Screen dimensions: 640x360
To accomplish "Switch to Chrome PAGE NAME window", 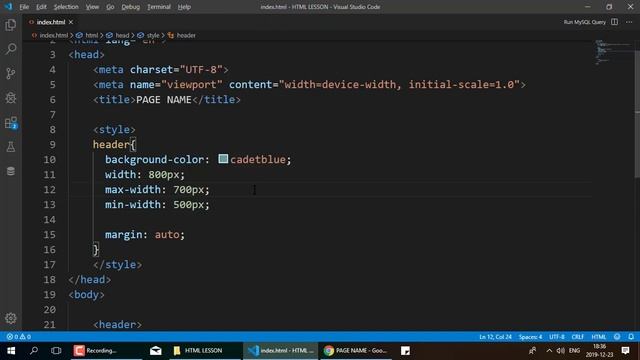I will (356, 351).
